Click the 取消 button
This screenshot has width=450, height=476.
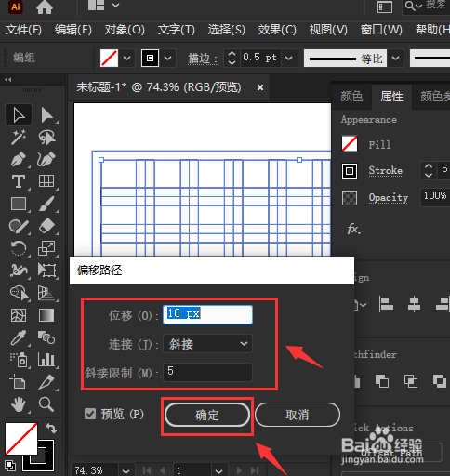point(298,415)
